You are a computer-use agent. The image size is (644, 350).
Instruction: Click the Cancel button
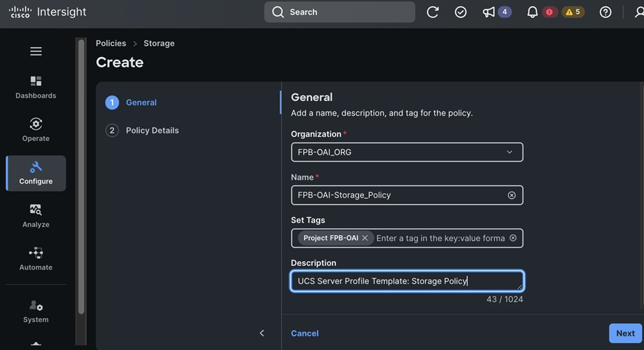[x=304, y=333]
